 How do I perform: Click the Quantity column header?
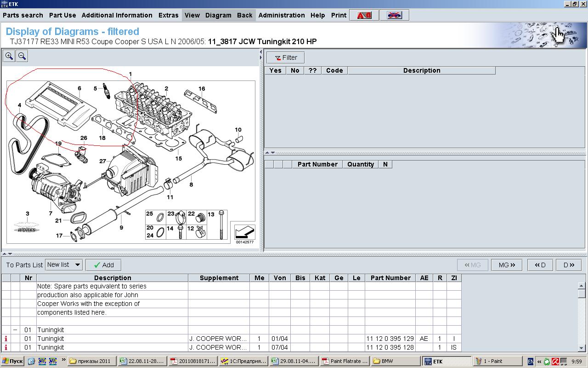click(361, 164)
